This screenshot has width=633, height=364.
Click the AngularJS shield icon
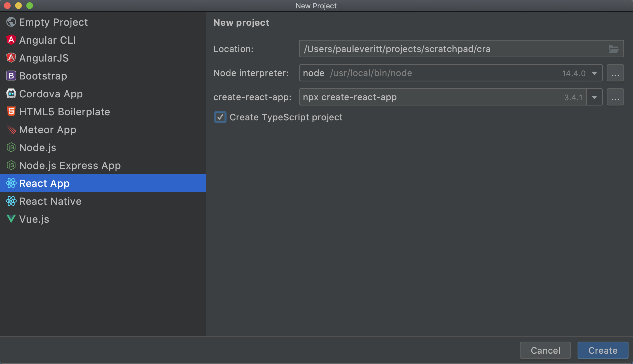[11, 58]
